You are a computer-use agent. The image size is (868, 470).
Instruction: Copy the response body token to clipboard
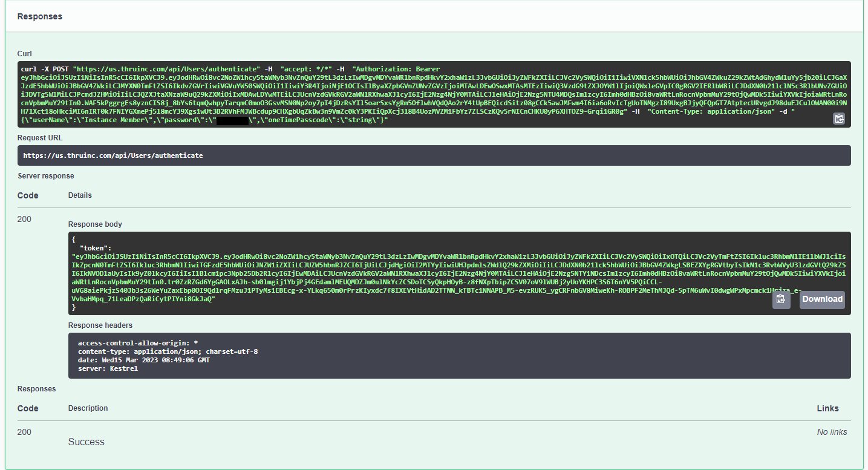tap(781, 299)
